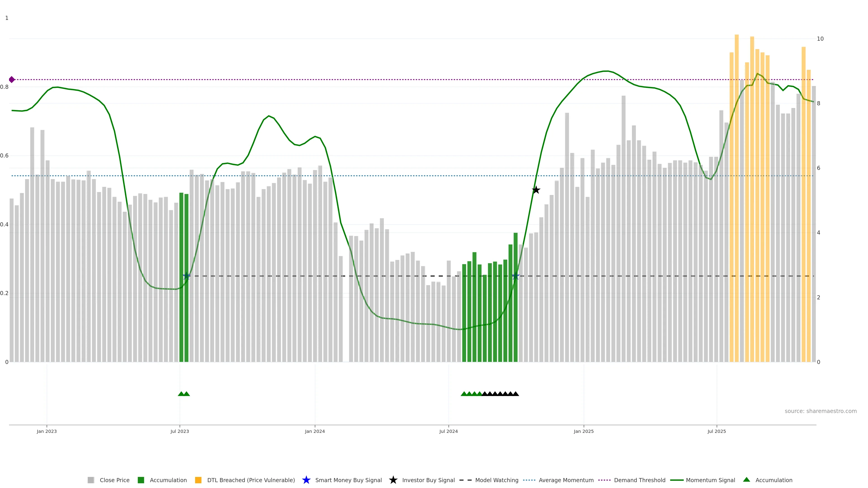Click the orange DTL Breached legend swatch

click(198, 480)
